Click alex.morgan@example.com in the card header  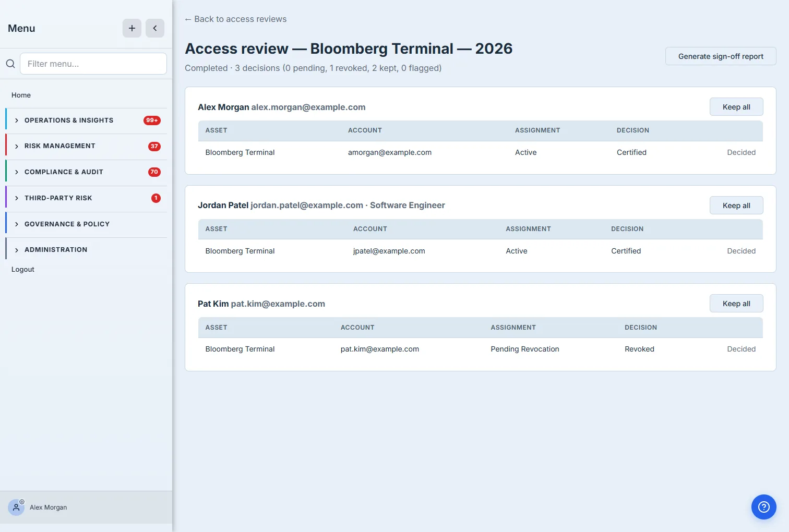(308, 107)
